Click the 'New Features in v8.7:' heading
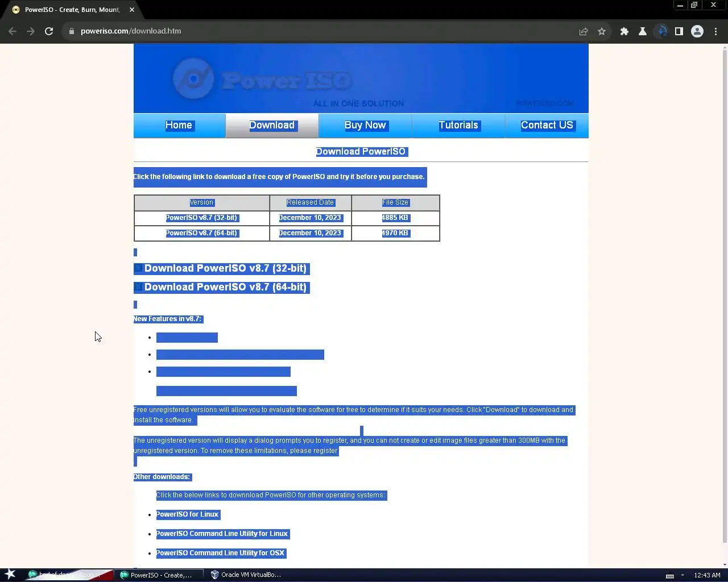 168,319
